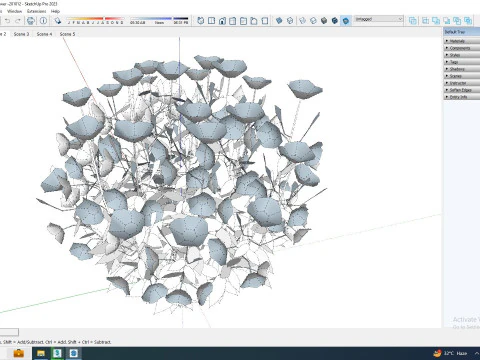Click the measurements box in the status bar
The image size is (480, 360).
[9, 332]
